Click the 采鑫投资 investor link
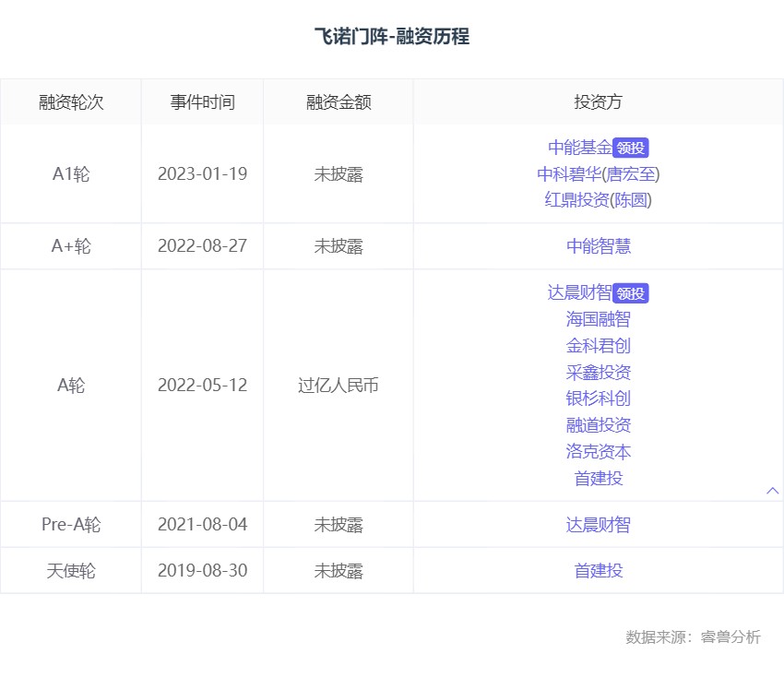Image resolution: width=784 pixels, height=678 pixels. (599, 373)
